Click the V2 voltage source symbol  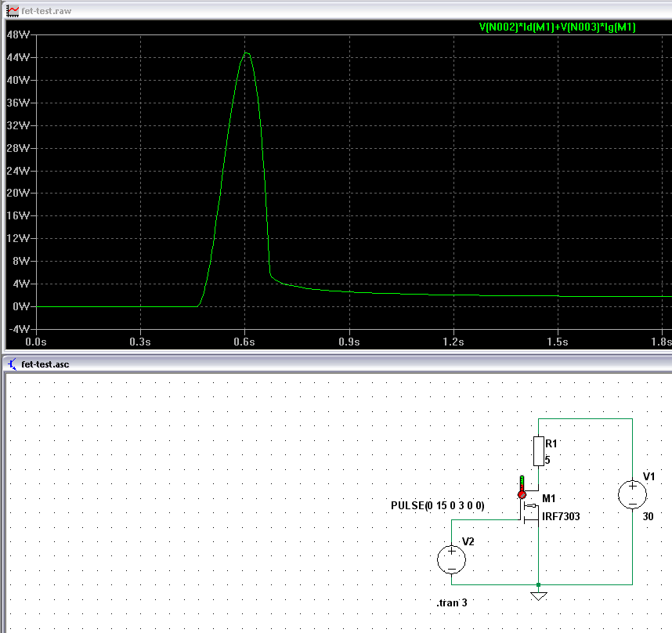click(452, 559)
